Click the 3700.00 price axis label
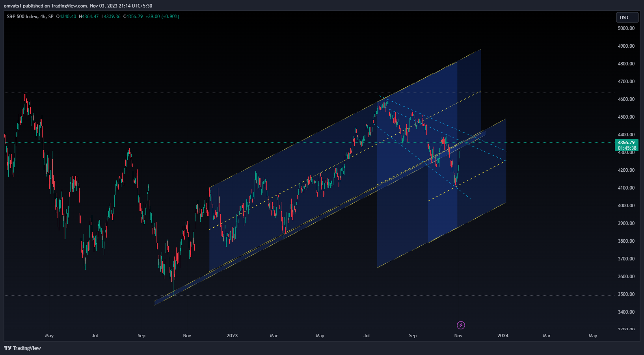 (626, 259)
